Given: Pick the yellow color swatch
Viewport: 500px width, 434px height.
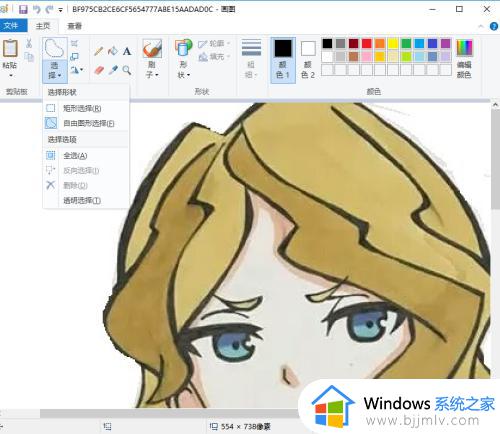Looking at the screenshot, I should tap(393, 43).
